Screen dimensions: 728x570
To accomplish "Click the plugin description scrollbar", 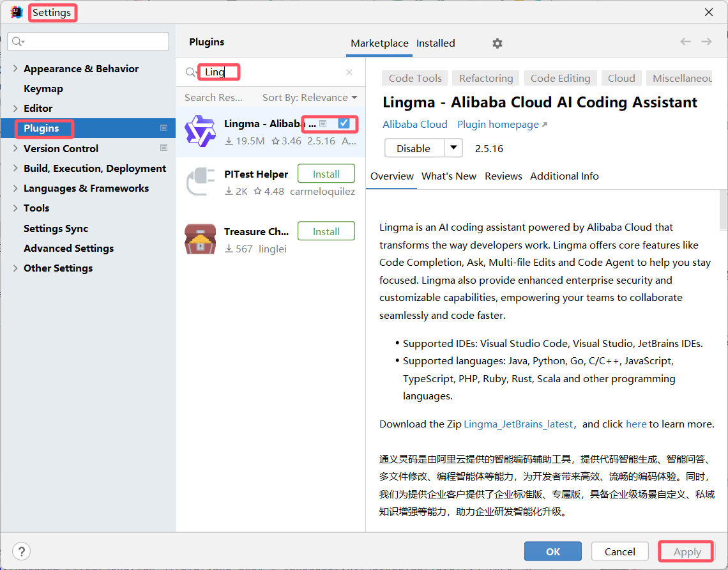I will tap(723, 210).
